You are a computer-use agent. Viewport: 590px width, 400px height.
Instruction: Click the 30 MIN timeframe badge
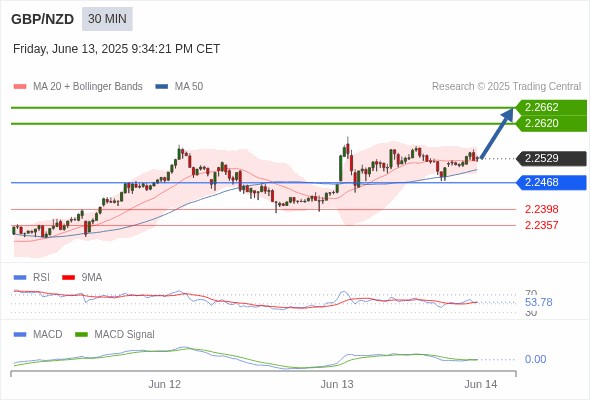click(107, 19)
